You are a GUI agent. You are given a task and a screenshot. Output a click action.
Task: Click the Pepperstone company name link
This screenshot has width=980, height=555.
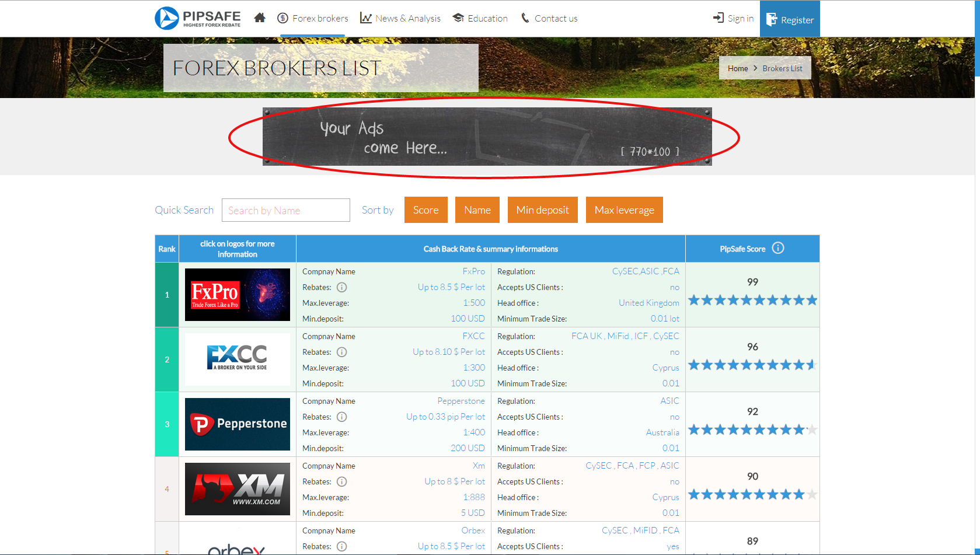461,401
